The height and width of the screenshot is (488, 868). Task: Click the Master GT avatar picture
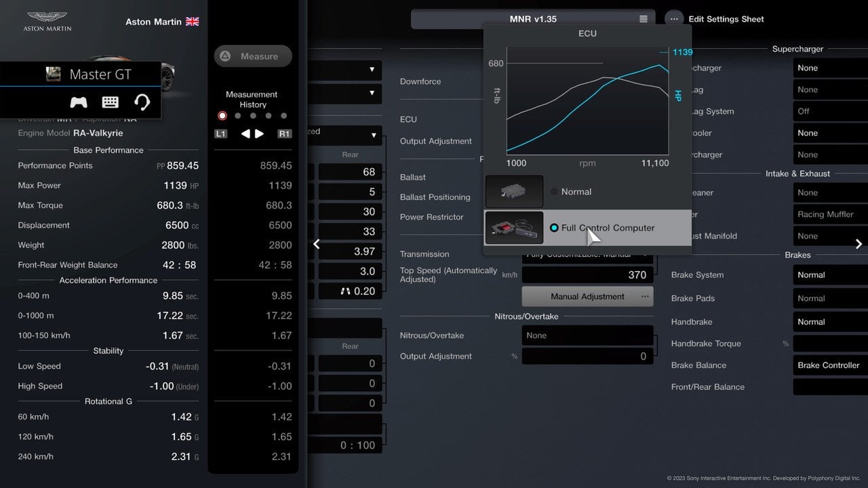54,75
